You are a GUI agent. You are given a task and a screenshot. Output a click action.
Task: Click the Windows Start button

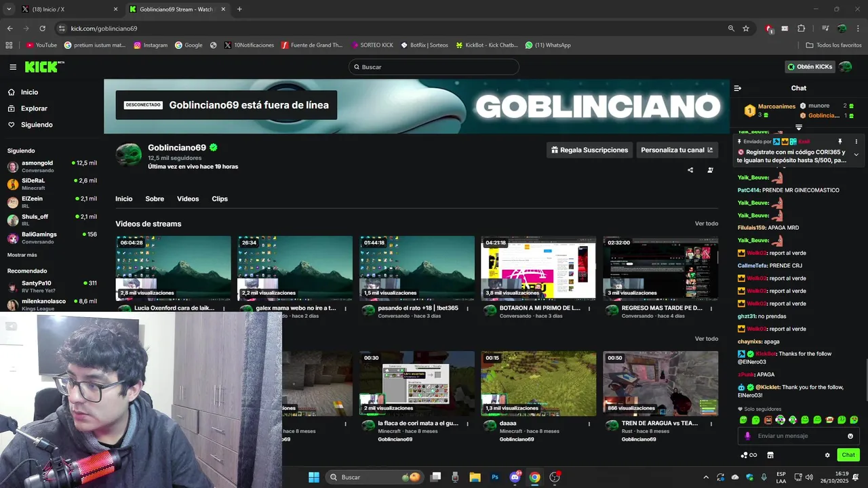point(314,477)
